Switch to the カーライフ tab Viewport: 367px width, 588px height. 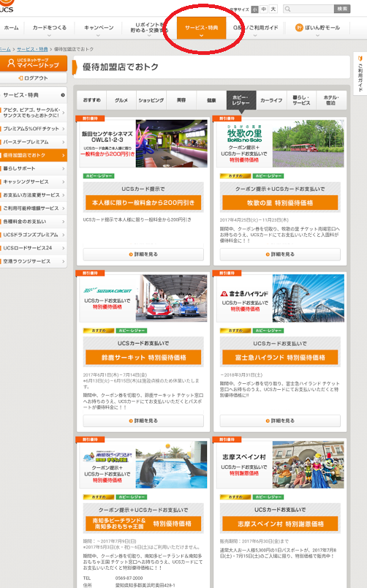(271, 100)
